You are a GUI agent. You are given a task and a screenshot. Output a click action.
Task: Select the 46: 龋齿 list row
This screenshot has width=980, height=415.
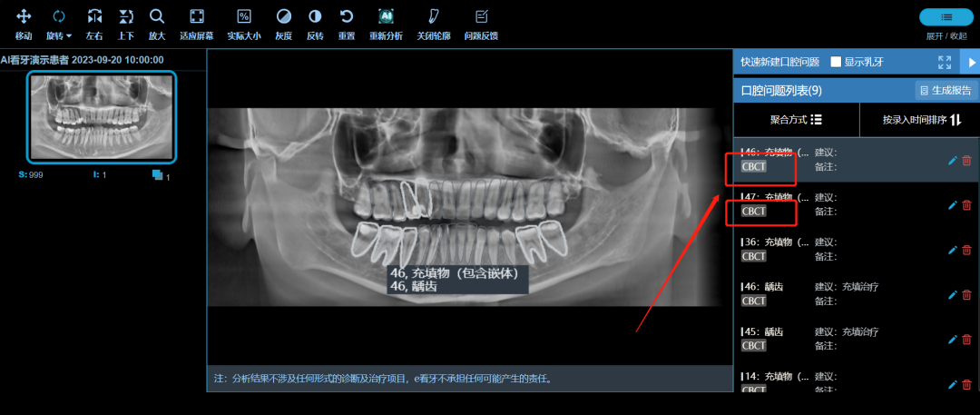tap(857, 294)
